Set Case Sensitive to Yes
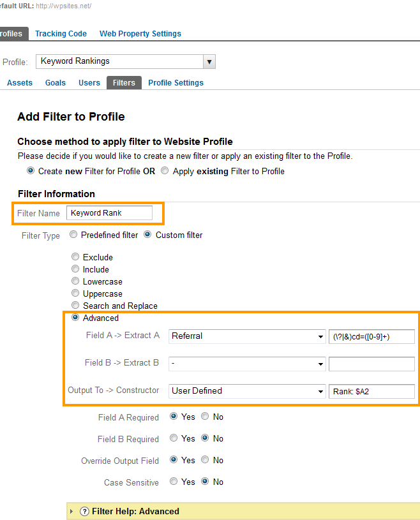This screenshot has width=420, height=520. tap(174, 482)
